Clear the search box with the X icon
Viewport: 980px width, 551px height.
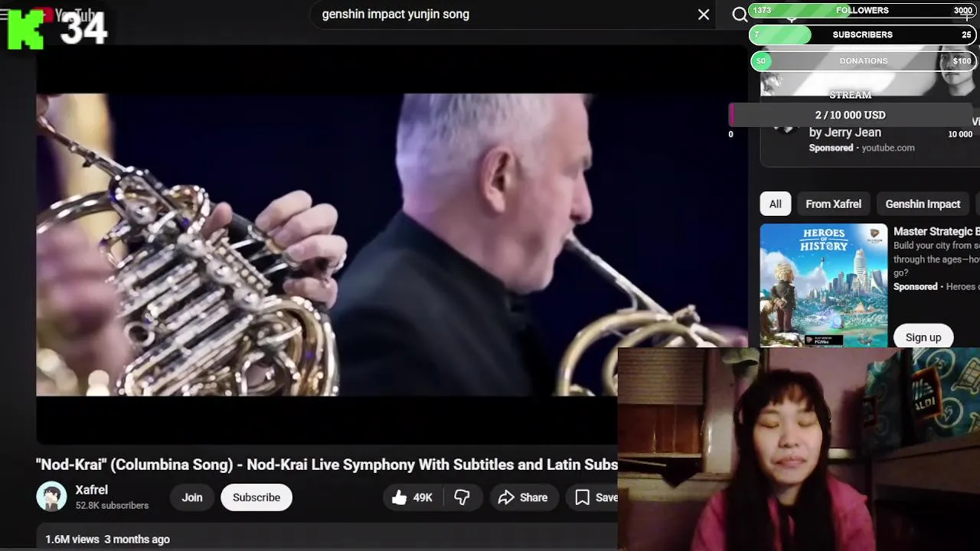point(704,15)
